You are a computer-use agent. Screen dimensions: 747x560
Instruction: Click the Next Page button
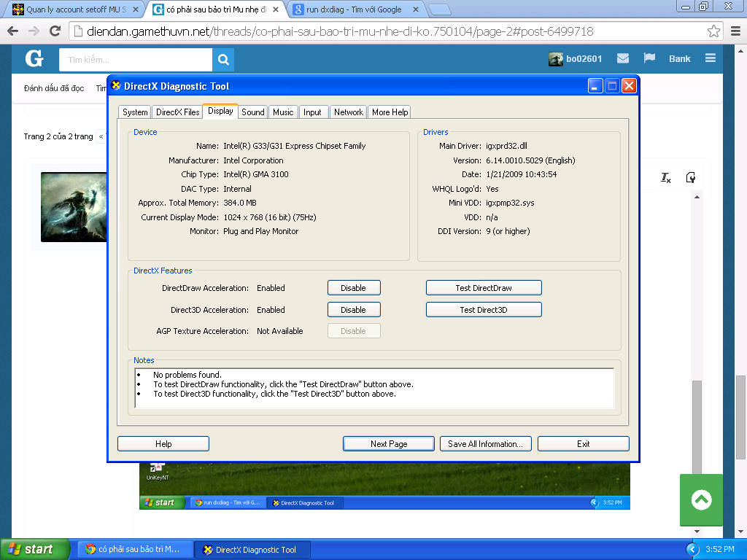coord(389,444)
